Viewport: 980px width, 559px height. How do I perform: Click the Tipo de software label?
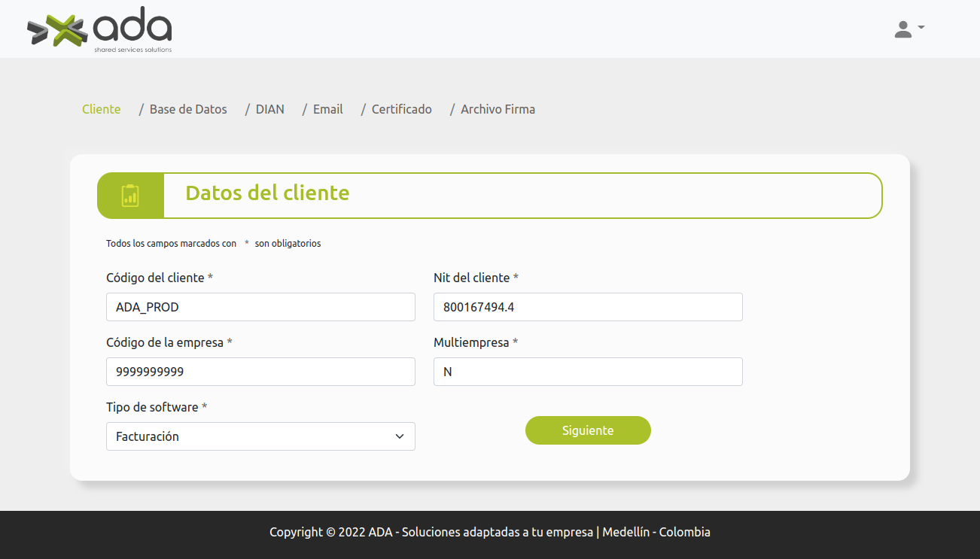pyautogui.click(x=152, y=407)
